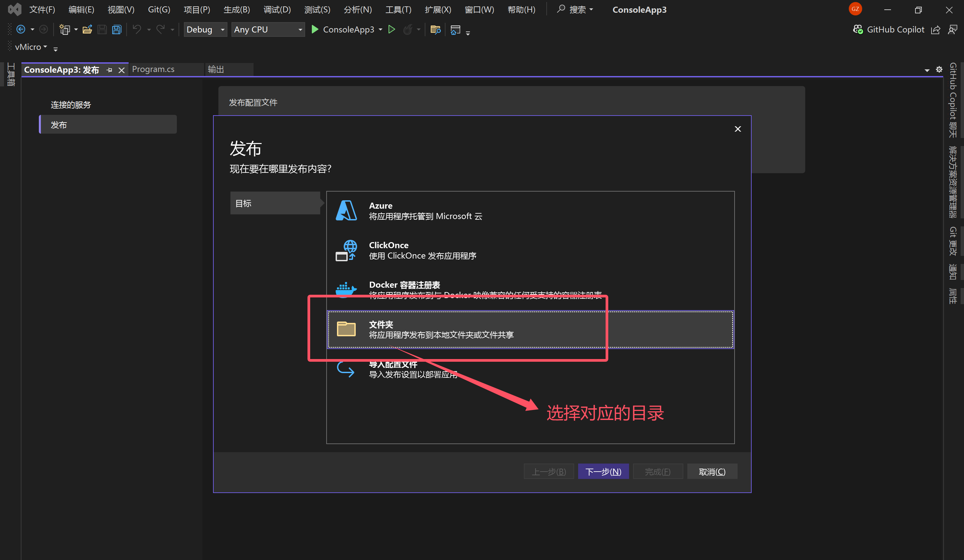Click the New Project toolbar icon
This screenshot has height=560, width=964.
(65, 29)
